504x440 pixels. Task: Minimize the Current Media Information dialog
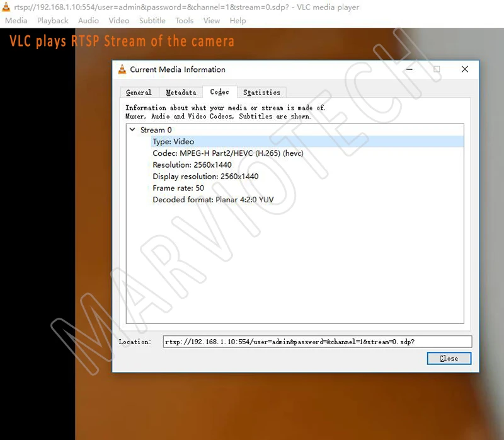(409, 69)
